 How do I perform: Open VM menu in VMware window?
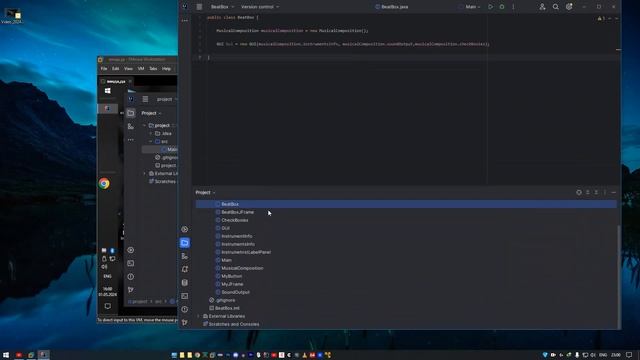[141, 69]
